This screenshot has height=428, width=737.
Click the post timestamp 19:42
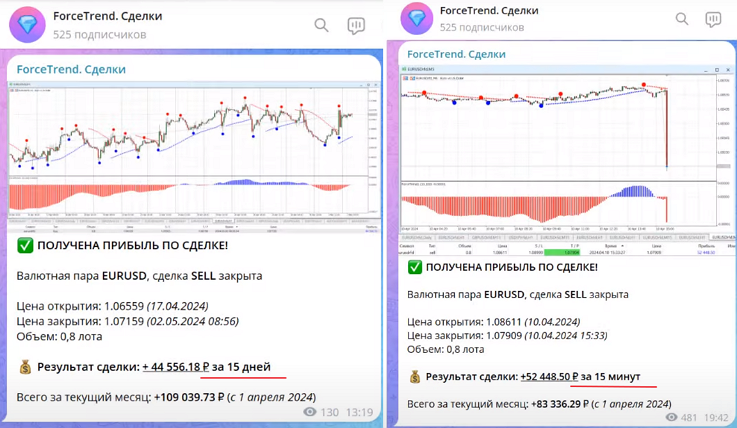pos(716,418)
